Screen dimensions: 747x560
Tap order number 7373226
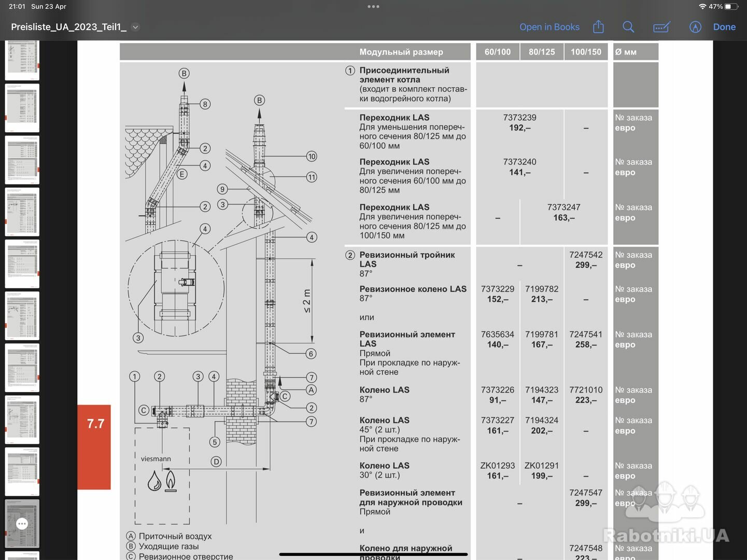pyautogui.click(x=498, y=390)
